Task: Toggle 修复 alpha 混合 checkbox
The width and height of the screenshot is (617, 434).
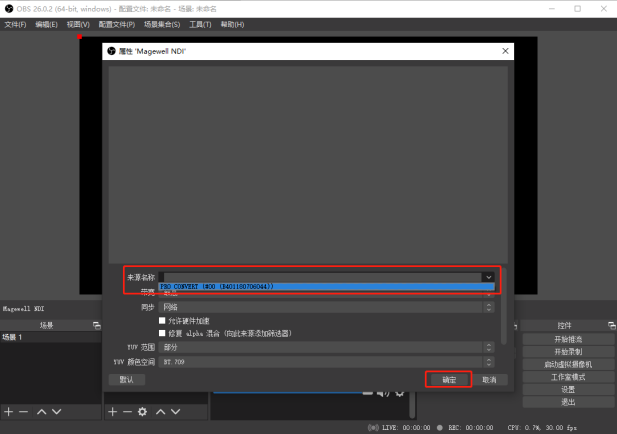Action: 162,333
